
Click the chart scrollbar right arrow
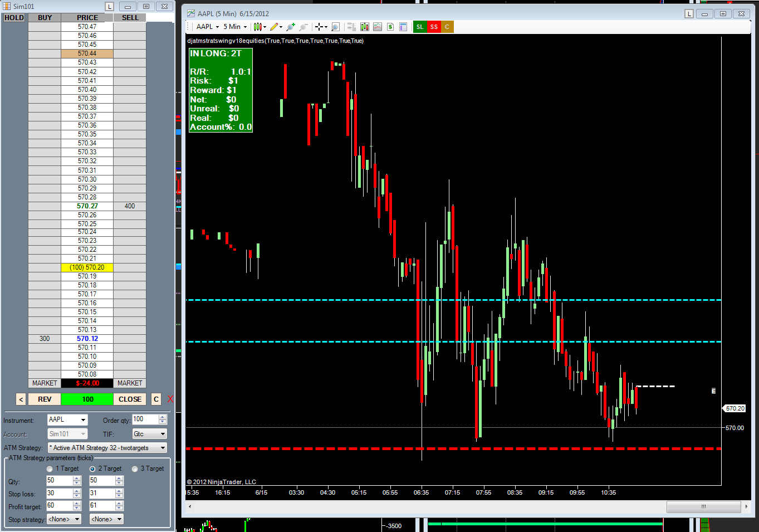pyautogui.click(x=746, y=506)
